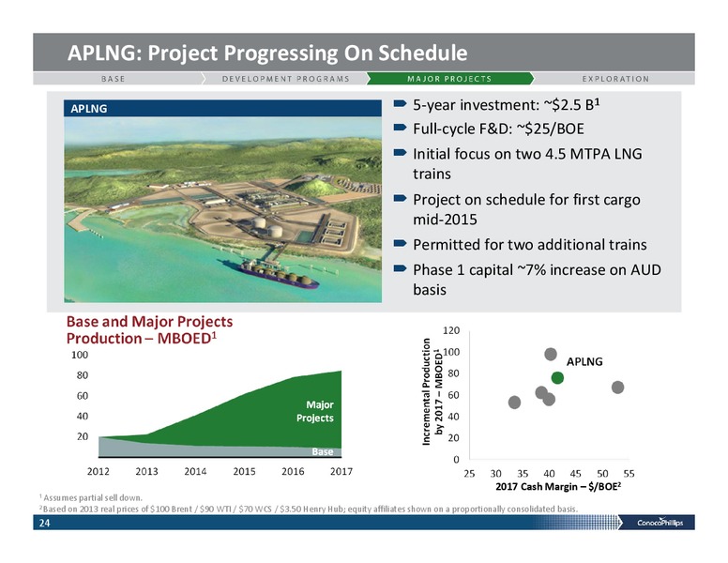Image resolution: width=728 pixels, height=563 pixels.
Task: Click the APLNG facility rendering image
Action: pyautogui.click(x=223, y=209)
